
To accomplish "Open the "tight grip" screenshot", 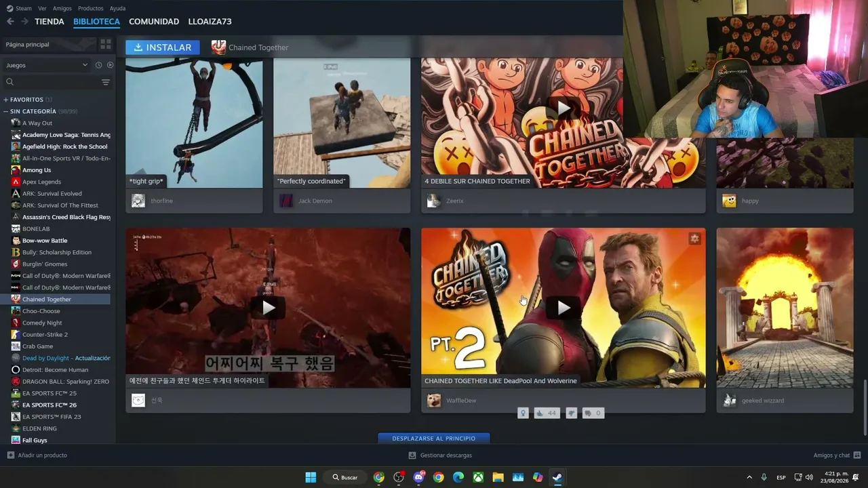I will pyautogui.click(x=194, y=123).
